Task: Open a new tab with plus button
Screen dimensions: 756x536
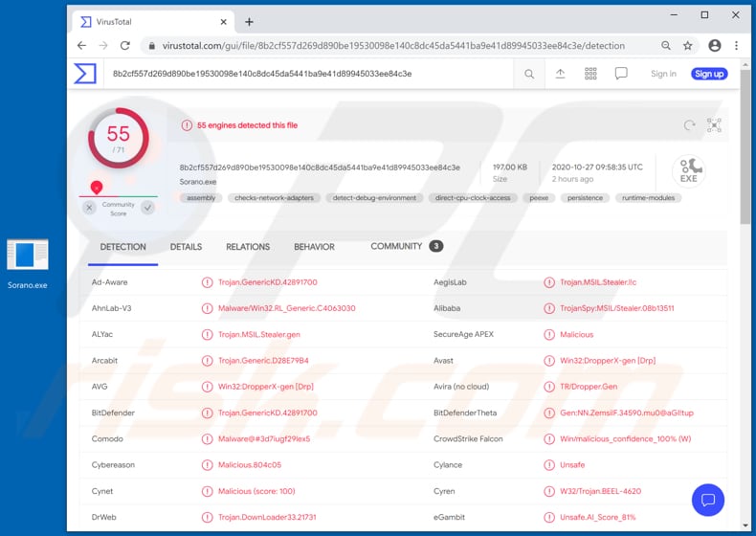Action: pos(249,22)
